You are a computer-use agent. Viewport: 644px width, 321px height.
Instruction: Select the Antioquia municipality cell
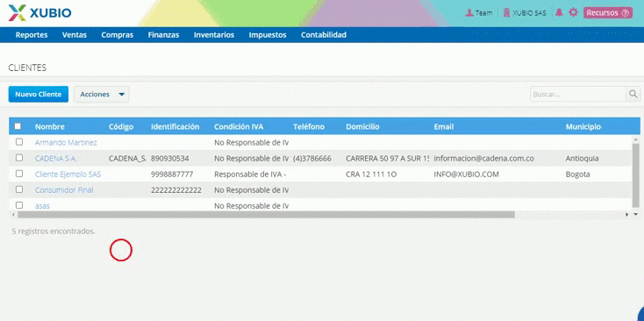point(582,159)
